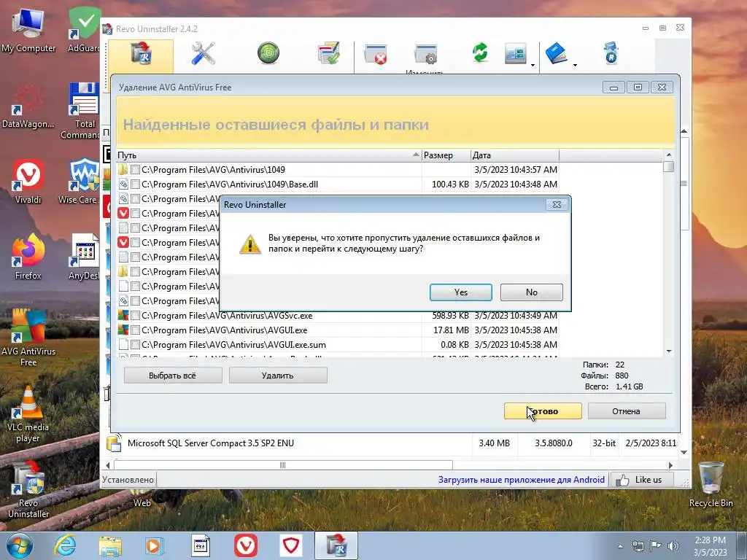Click the Удалить button

pos(278,376)
